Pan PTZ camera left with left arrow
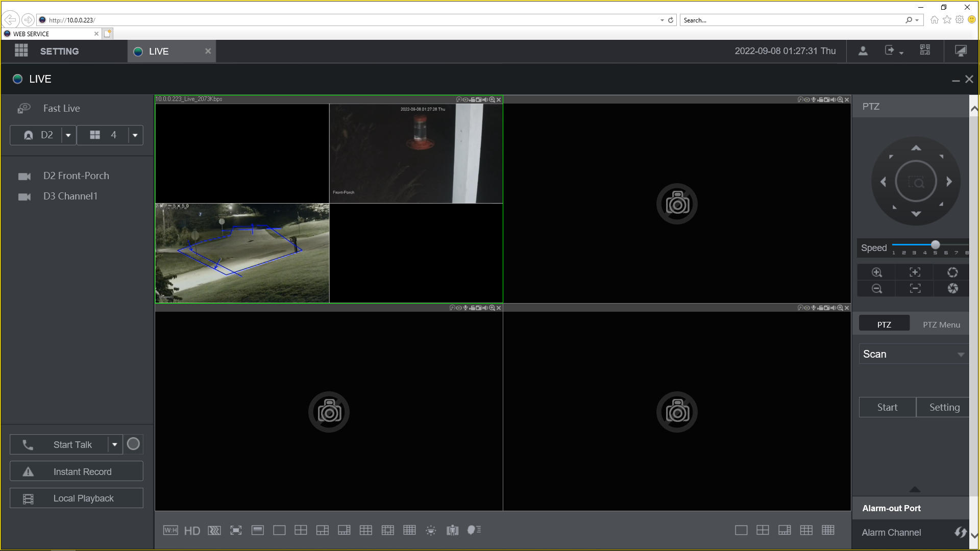This screenshot has width=980, height=551. pos(884,182)
